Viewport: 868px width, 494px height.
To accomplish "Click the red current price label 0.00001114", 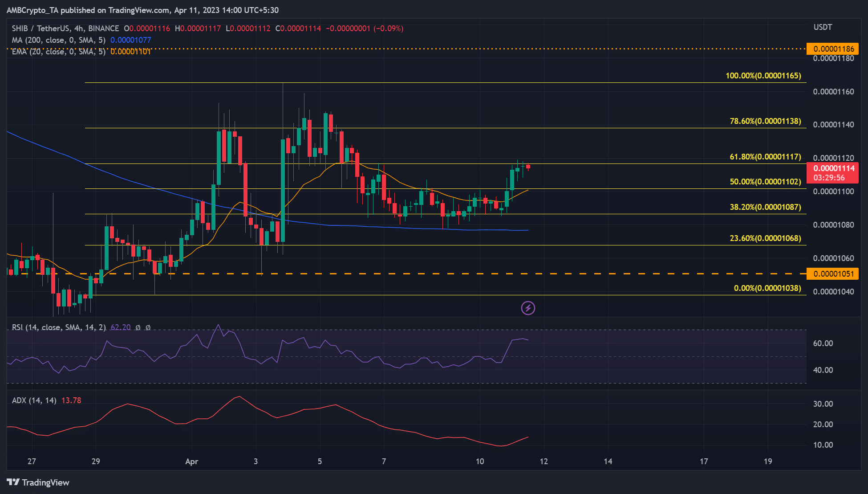I will pyautogui.click(x=833, y=168).
